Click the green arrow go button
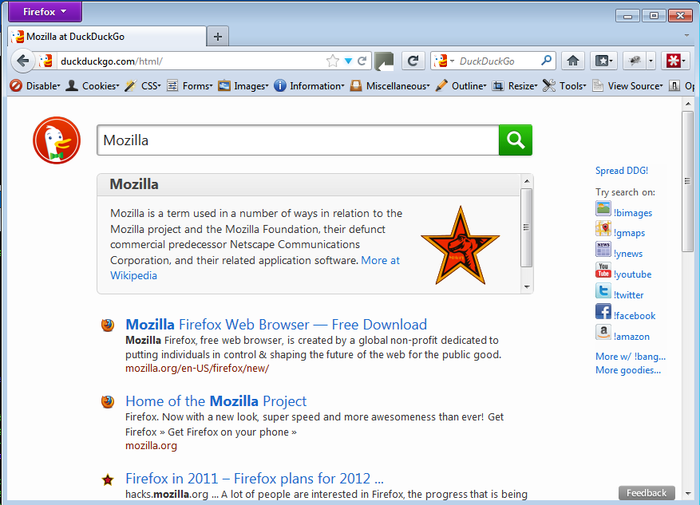 [384, 61]
